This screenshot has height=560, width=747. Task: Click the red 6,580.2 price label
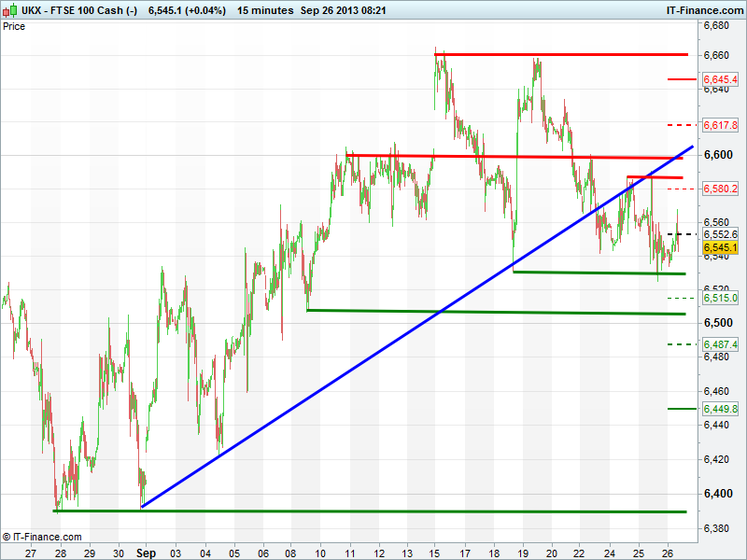tap(720, 189)
